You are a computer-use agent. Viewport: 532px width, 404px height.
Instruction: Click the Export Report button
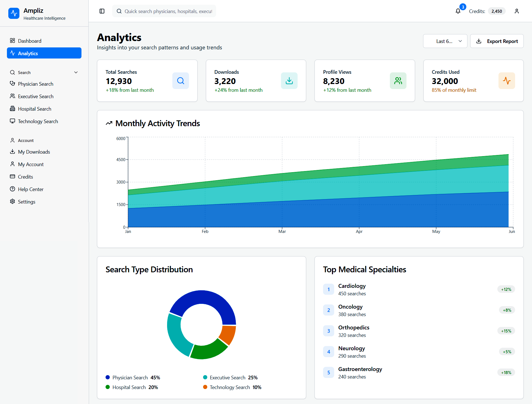[497, 41]
